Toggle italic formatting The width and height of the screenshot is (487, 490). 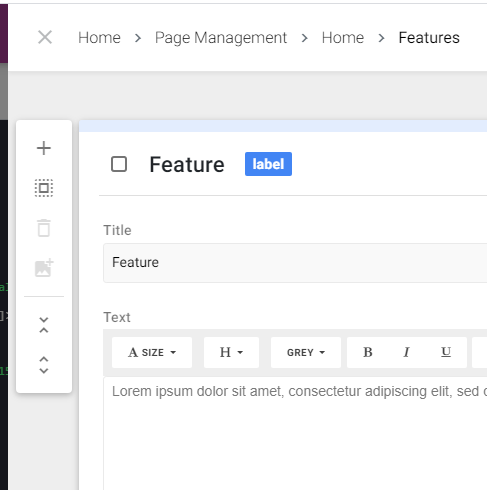pyautogui.click(x=406, y=352)
